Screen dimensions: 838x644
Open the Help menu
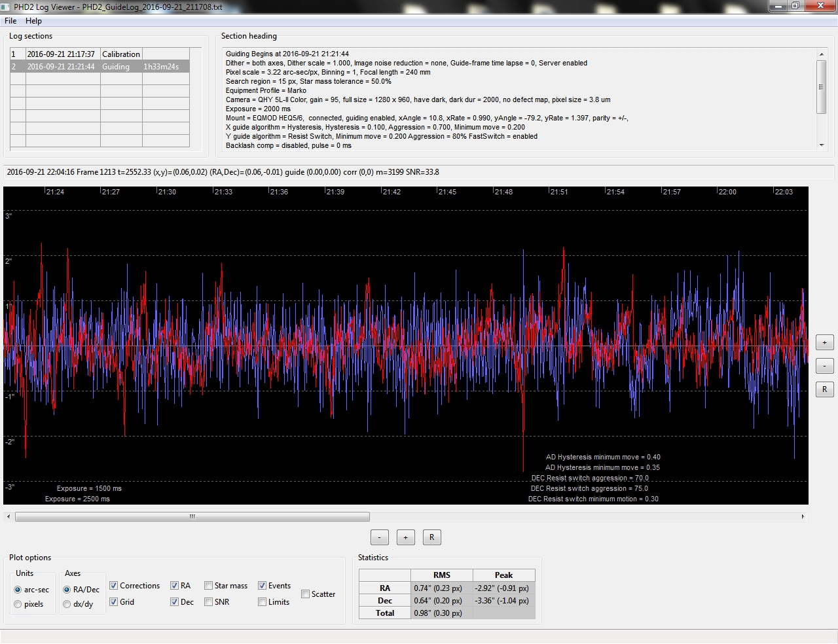[x=33, y=21]
